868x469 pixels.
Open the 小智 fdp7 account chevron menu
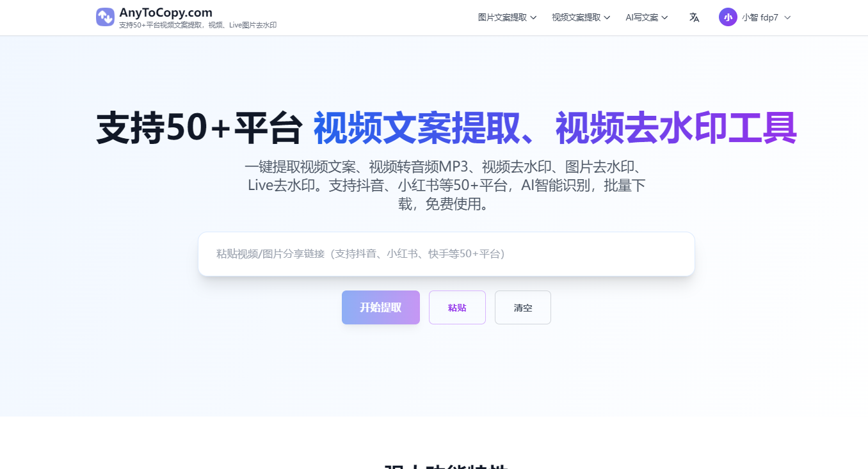click(x=787, y=17)
